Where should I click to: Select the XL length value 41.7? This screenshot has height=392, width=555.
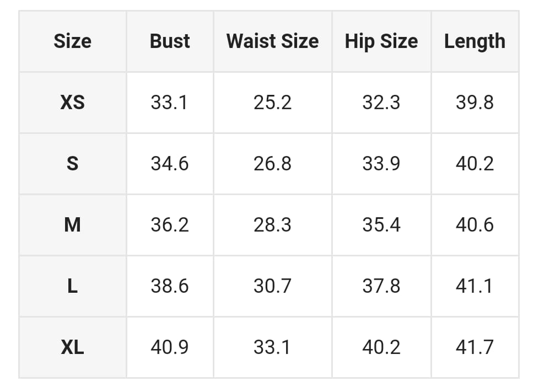tap(475, 347)
